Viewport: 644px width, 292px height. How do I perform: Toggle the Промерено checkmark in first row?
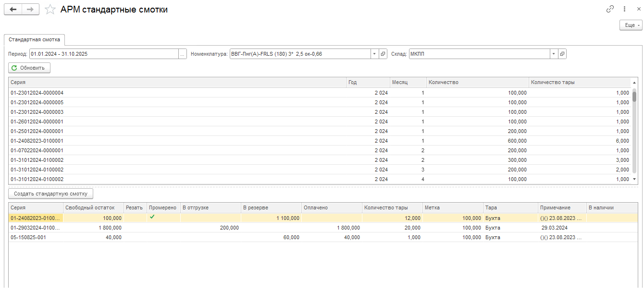tap(152, 218)
